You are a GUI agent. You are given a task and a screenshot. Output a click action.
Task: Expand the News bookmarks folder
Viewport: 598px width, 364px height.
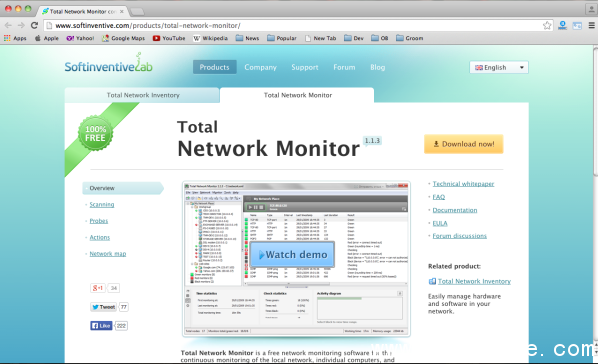(x=247, y=38)
